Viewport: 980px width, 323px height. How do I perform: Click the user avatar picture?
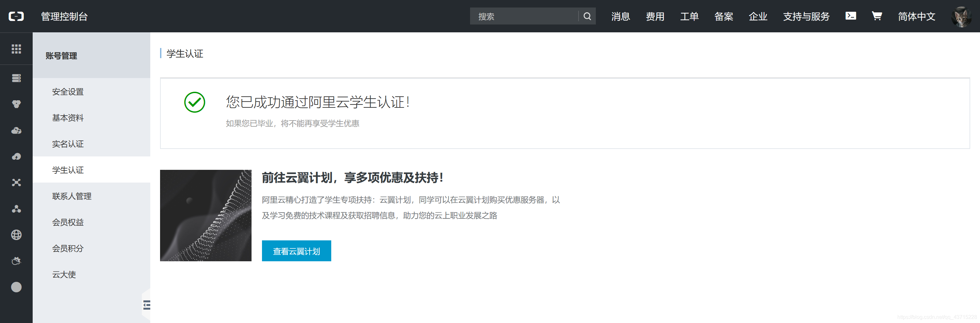(x=961, y=16)
